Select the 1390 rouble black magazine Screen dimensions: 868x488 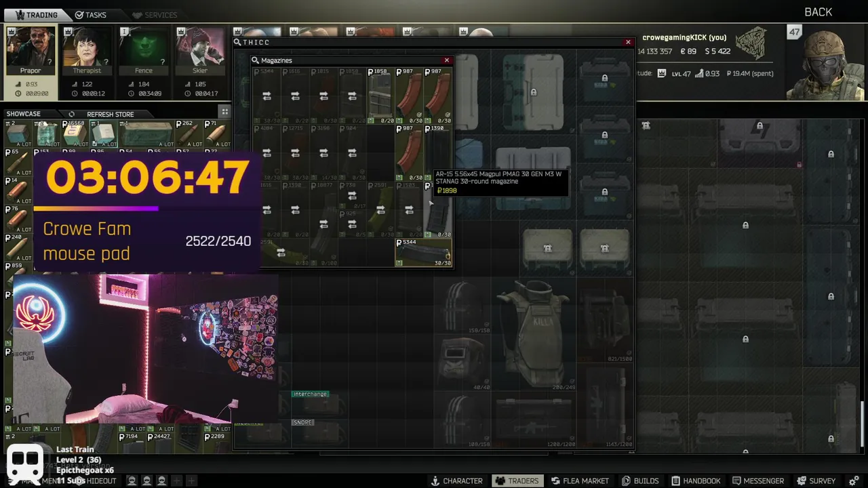[x=438, y=152]
